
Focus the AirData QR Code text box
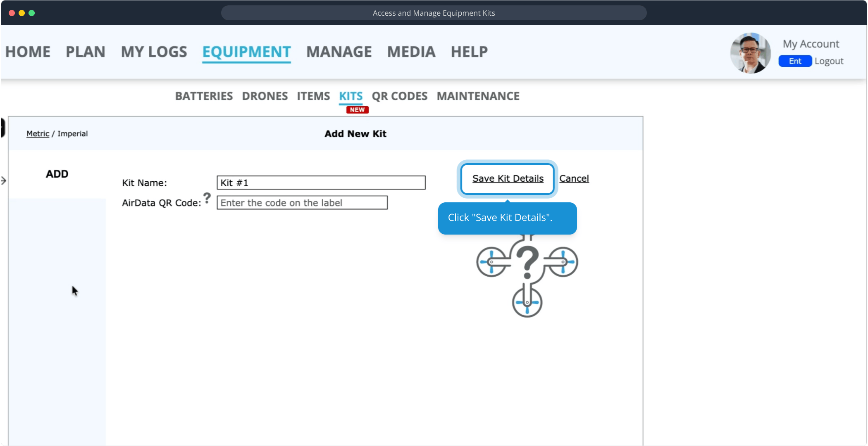coord(302,203)
